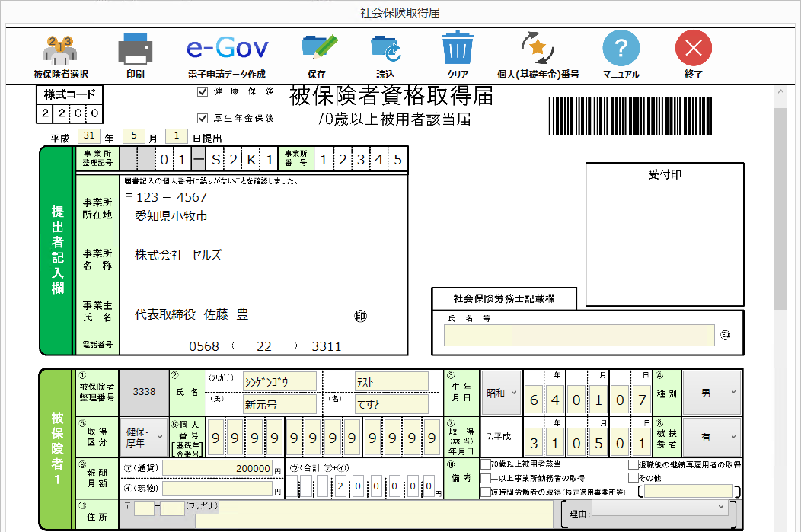Open the 理由 dropdown
801x532 pixels.
click(x=659, y=507)
